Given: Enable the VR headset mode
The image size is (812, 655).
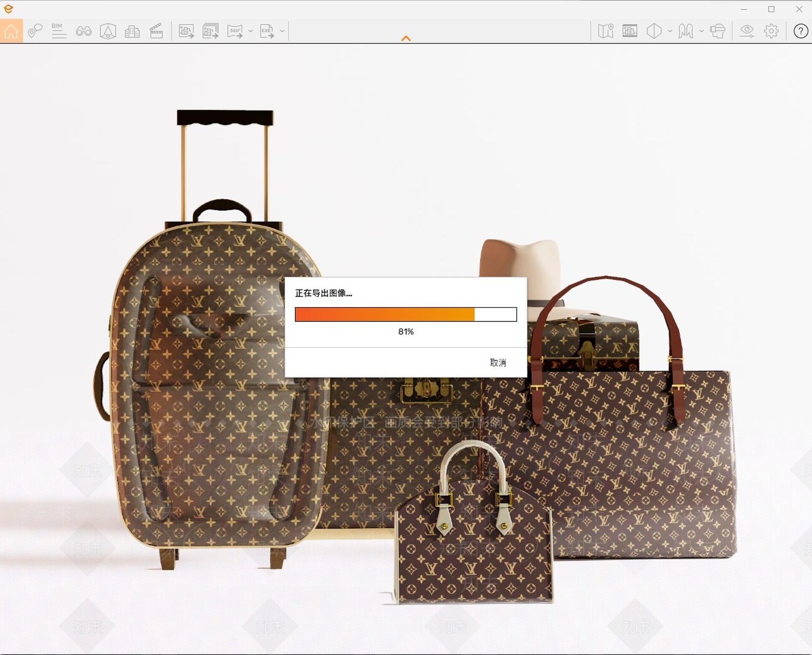Looking at the screenshot, I should point(718,31).
